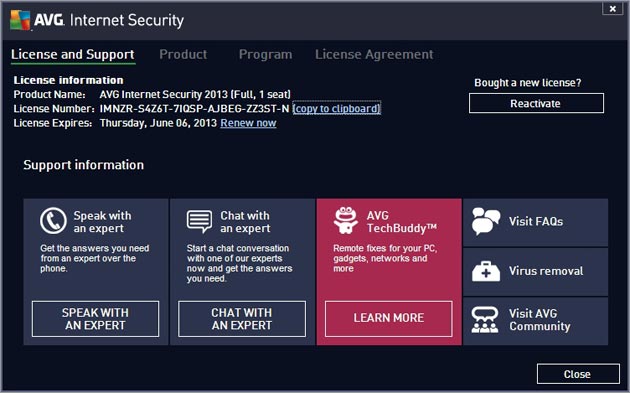Click the phone icon for Speak with an expert

(53, 221)
